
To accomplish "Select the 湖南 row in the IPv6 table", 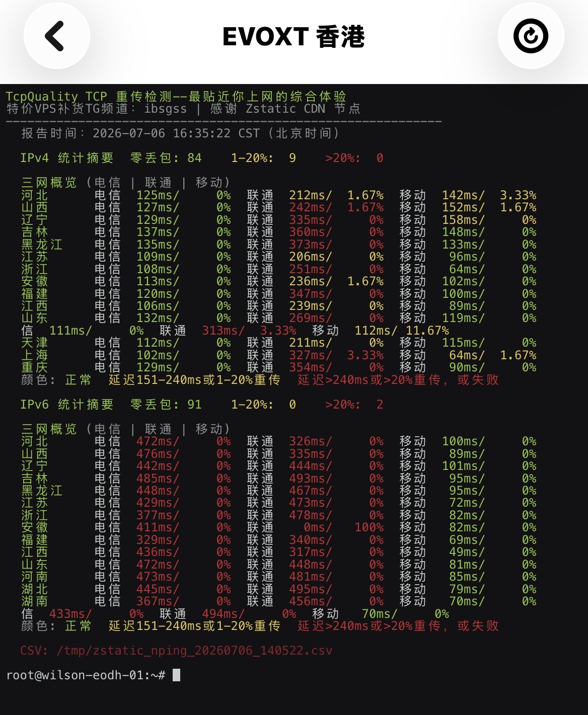I will [279, 601].
